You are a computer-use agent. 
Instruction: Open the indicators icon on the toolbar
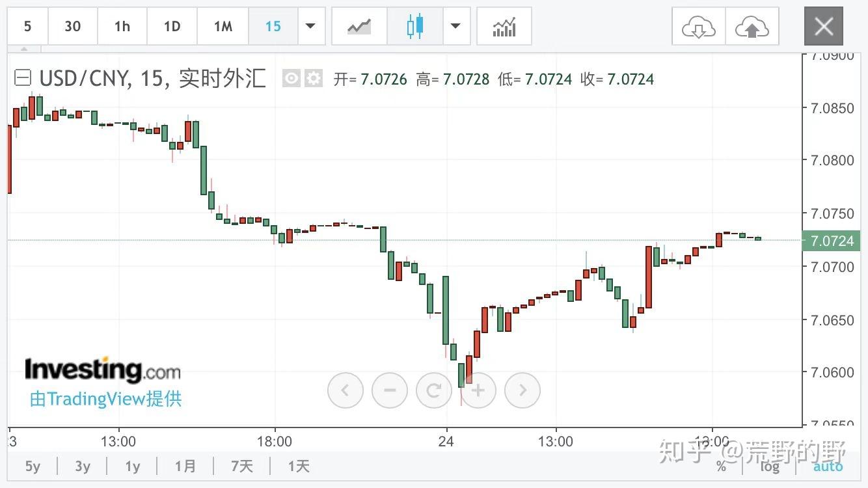[x=504, y=26]
